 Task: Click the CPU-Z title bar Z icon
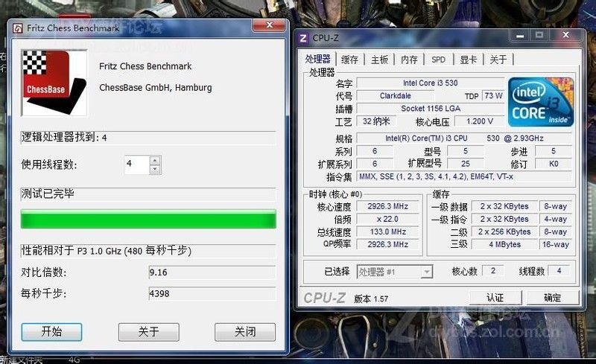303,38
